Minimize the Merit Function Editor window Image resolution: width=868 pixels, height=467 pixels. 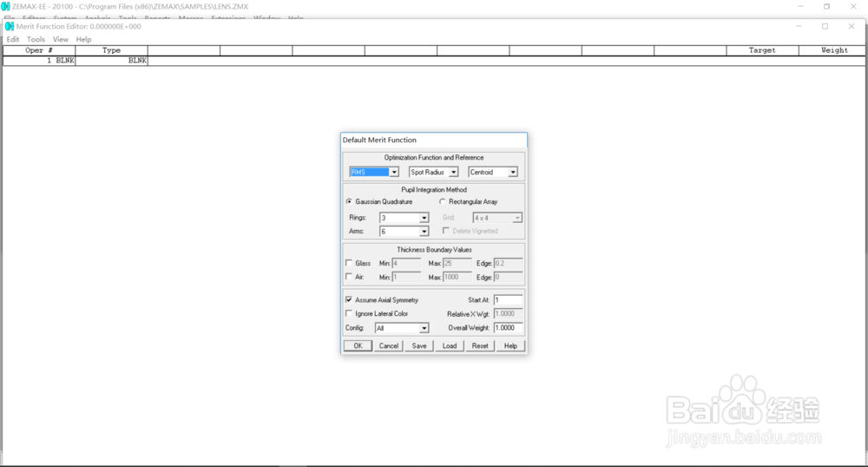tap(799, 26)
